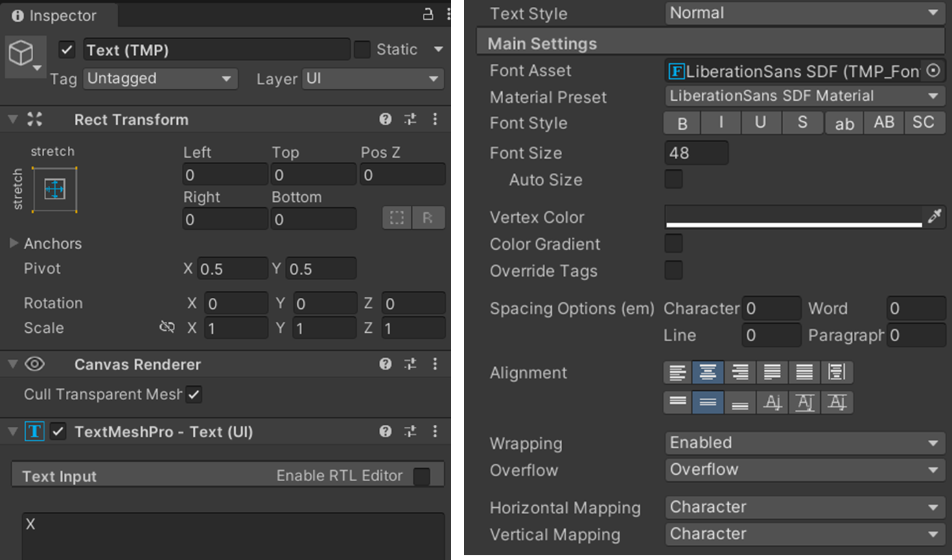The width and height of the screenshot is (952, 560).
Task: Set horizontal alignment to Center
Action: [x=708, y=373]
